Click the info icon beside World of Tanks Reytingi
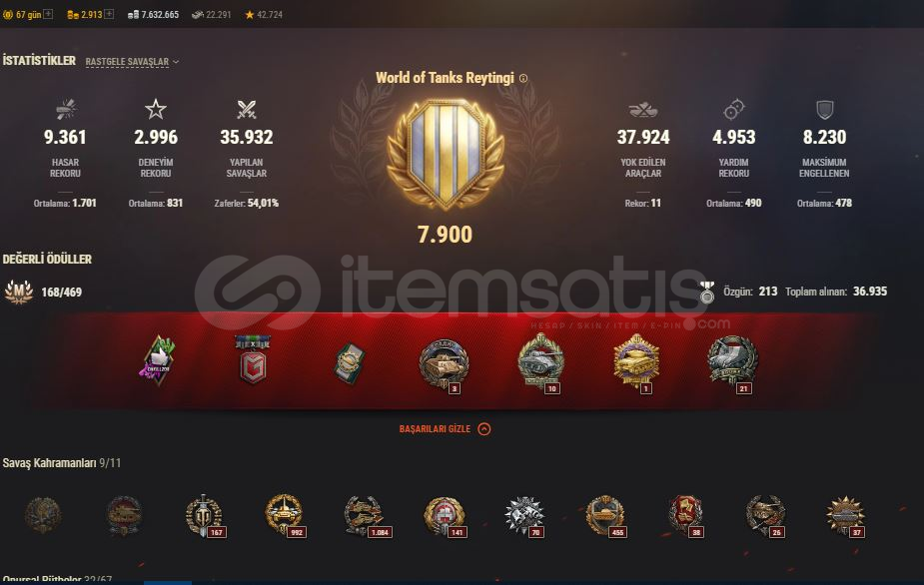 [x=523, y=78]
